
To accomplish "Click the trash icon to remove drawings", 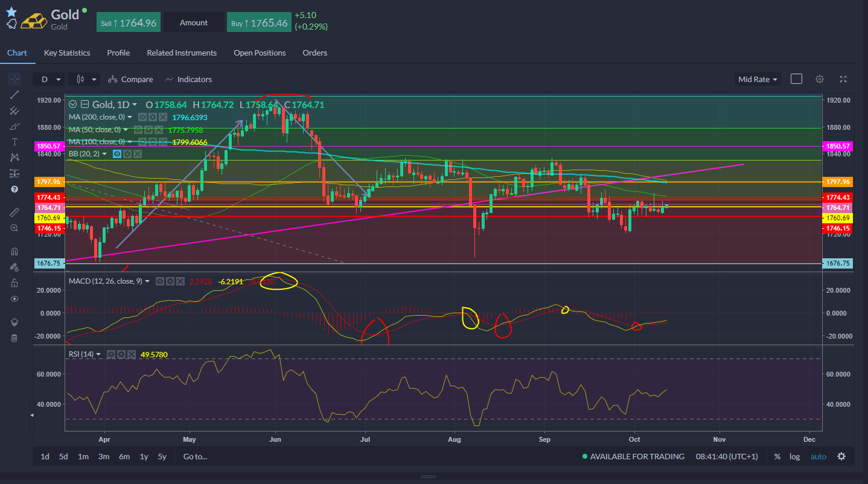I will pyautogui.click(x=14, y=339).
